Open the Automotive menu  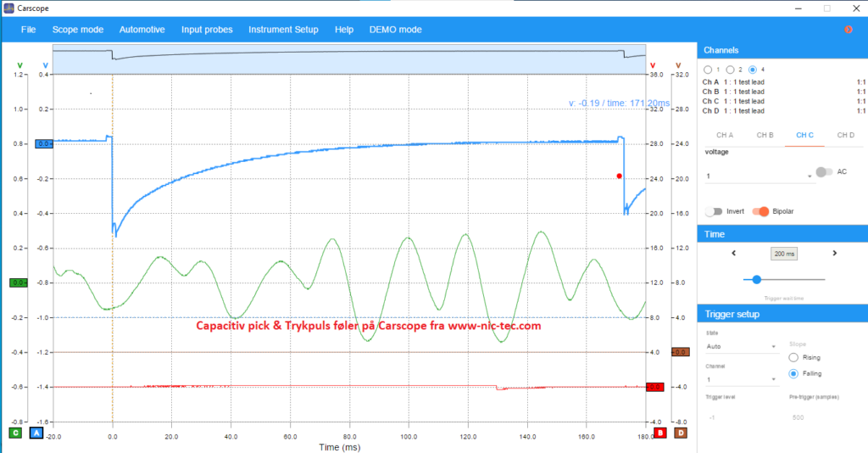(142, 30)
